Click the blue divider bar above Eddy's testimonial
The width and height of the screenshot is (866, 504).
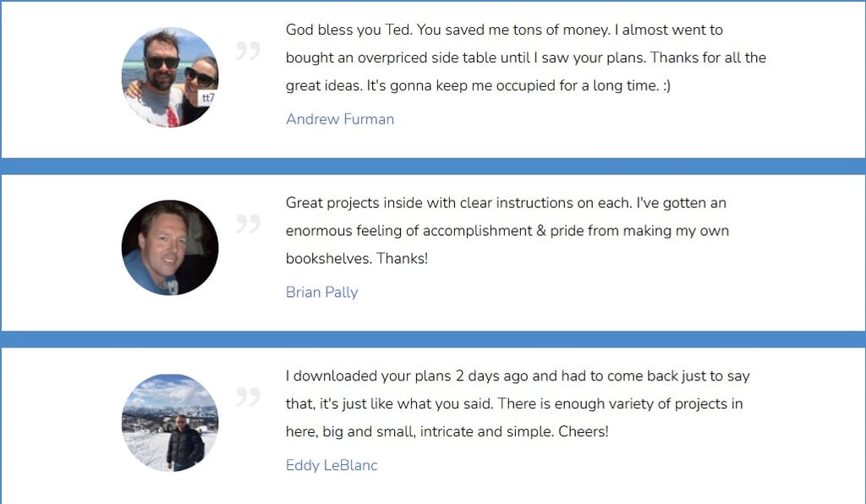click(x=433, y=339)
